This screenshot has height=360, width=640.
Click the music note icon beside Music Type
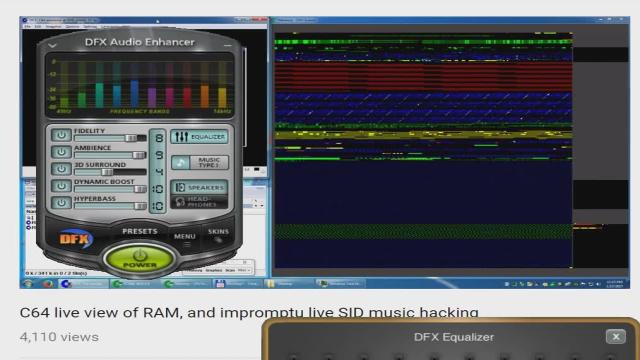click(180, 162)
